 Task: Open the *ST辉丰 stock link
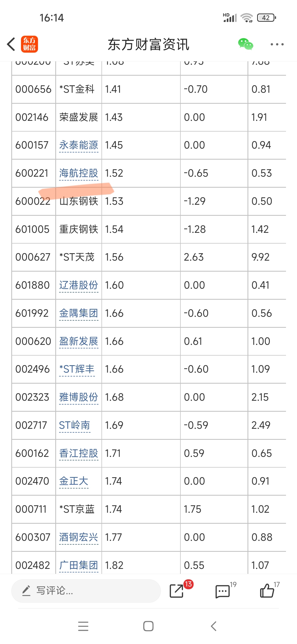click(77, 369)
